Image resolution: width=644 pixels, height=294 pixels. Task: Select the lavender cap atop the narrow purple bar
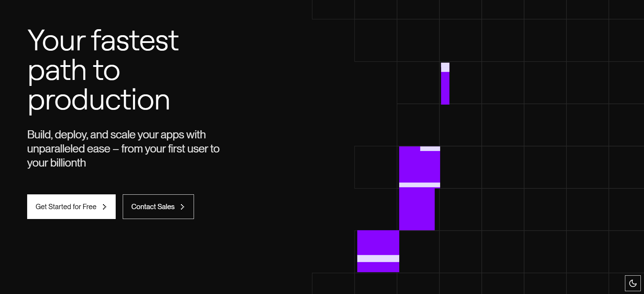coord(445,67)
